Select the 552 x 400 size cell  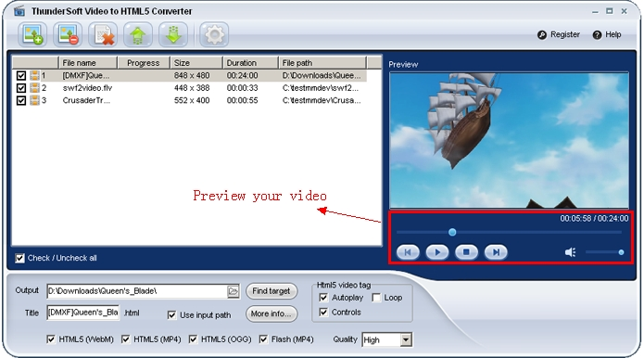point(192,100)
